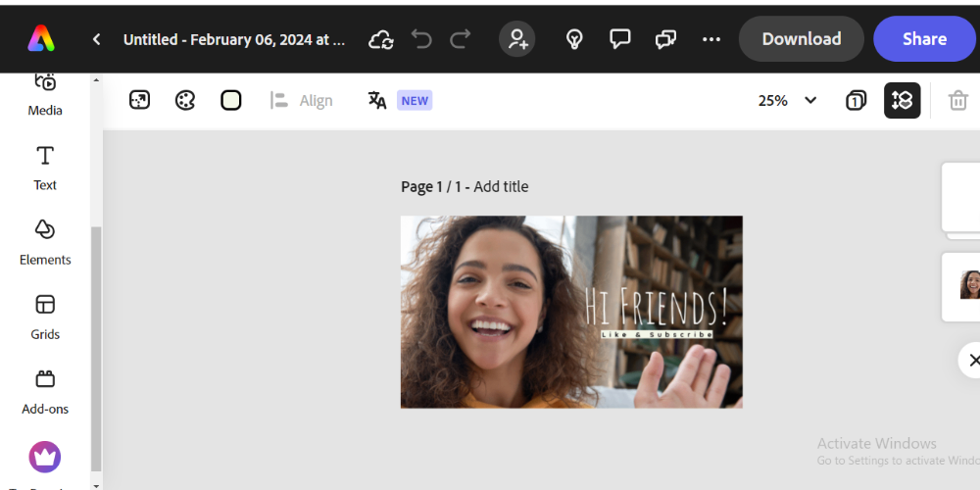Open the Adobe Express home logo
Screen dimensions: 980x490
click(41, 39)
